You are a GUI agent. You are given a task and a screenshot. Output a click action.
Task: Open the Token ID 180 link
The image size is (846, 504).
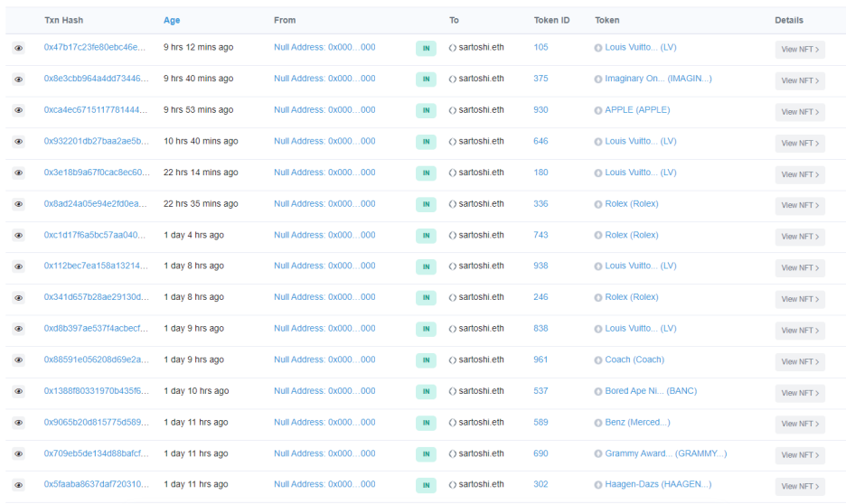click(x=540, y=172)
